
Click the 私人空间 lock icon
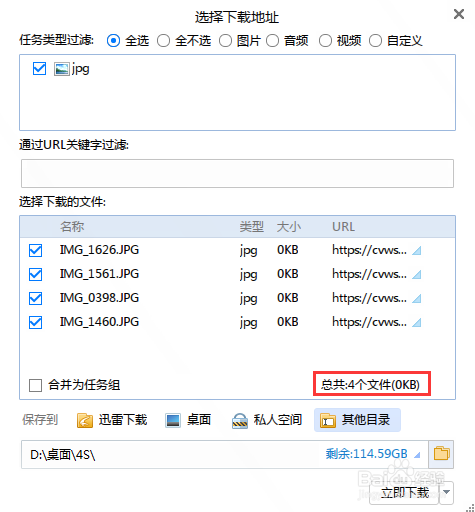click(x=240, y=421)
